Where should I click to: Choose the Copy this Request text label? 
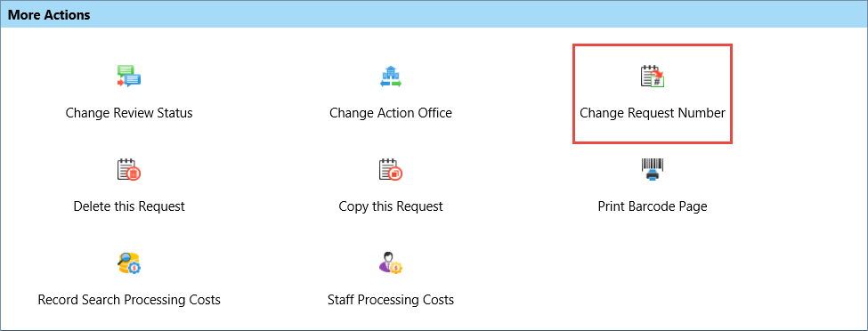(x=391, y=206)
